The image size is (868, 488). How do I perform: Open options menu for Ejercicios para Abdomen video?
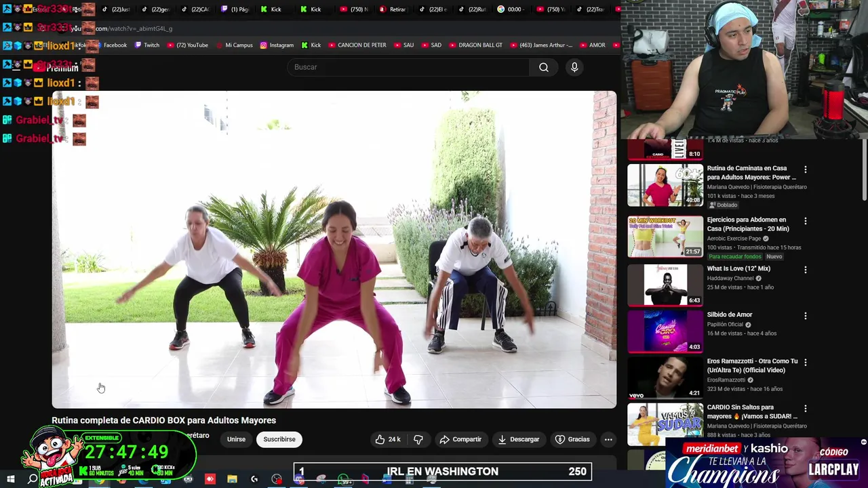pyautogui.click(x=806, y=221)
